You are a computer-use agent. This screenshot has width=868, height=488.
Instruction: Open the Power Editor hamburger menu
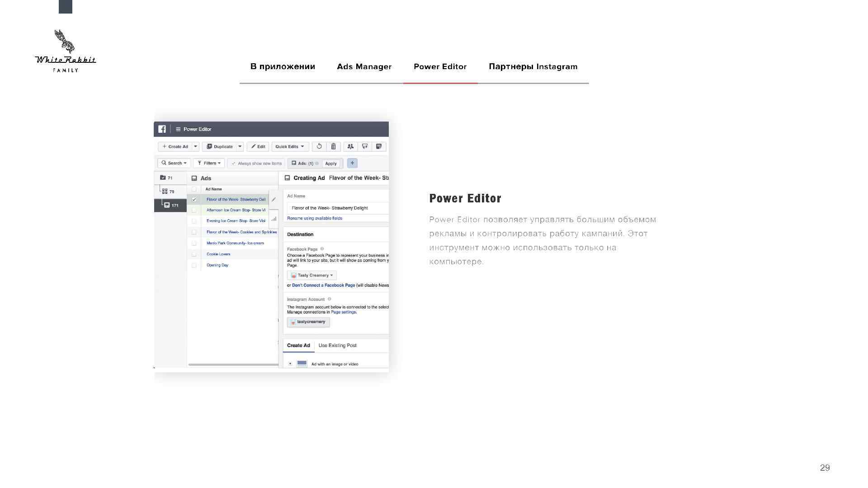[178, 129]
